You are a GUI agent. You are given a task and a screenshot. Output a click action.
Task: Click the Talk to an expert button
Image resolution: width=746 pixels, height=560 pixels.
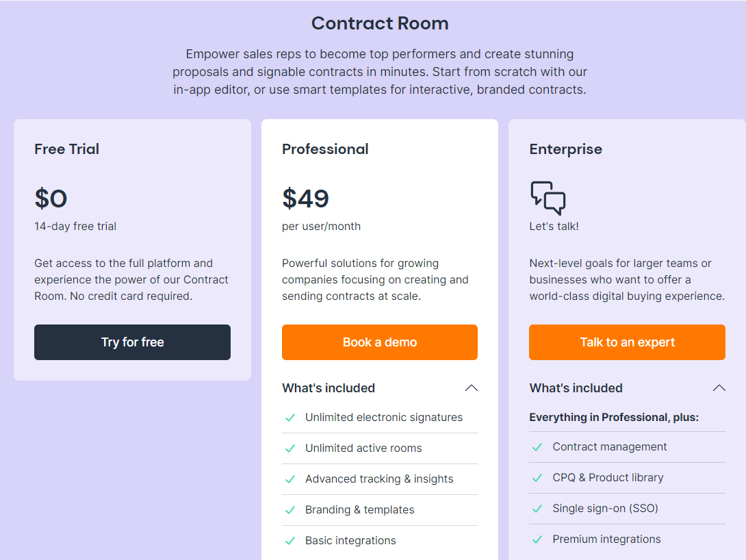coord(627,342)
